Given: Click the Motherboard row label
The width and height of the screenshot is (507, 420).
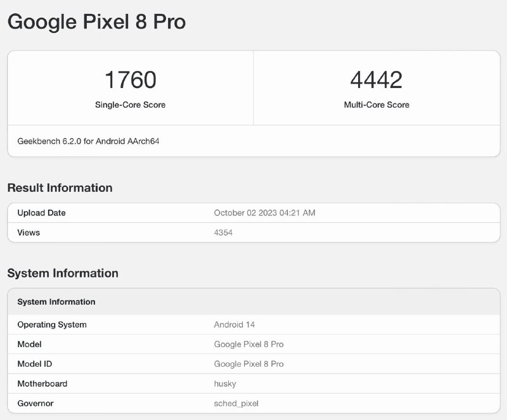Looking at the screenshot, I should (42, 384).
